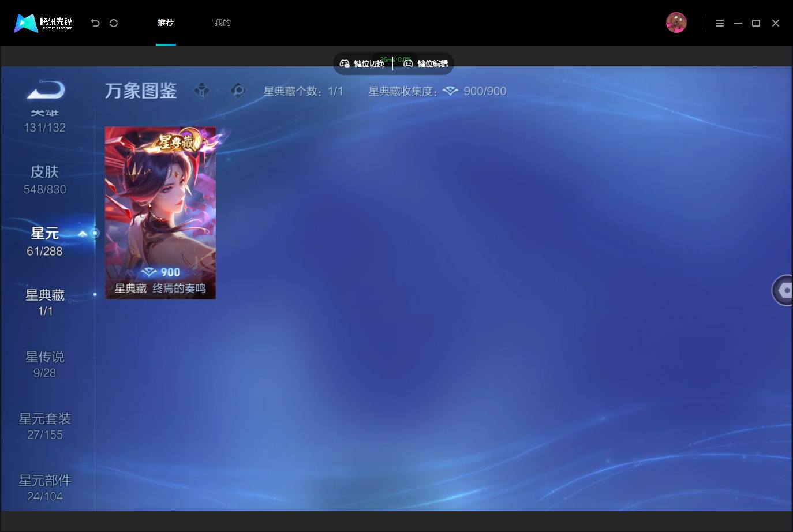Open the hamburger menu icon
Image resolution: width=793 pixels, height=532 pixels.
click(720, 23)
